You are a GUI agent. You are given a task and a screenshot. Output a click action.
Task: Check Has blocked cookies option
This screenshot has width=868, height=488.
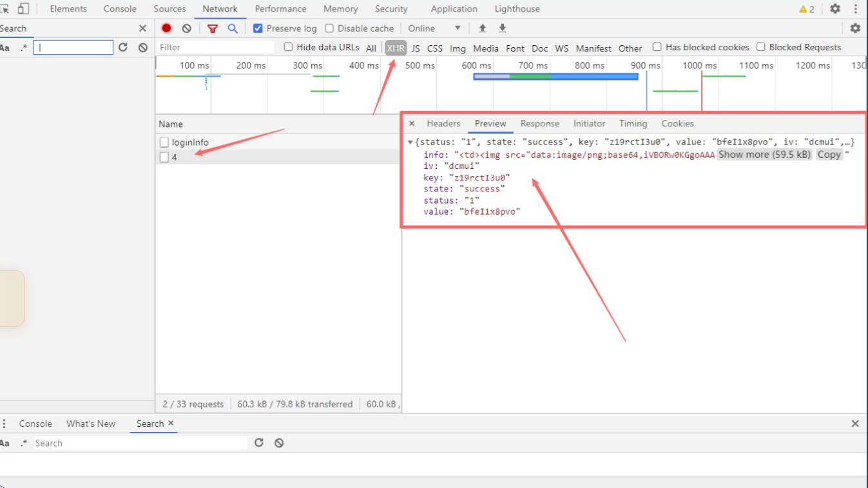click(657, 47)
